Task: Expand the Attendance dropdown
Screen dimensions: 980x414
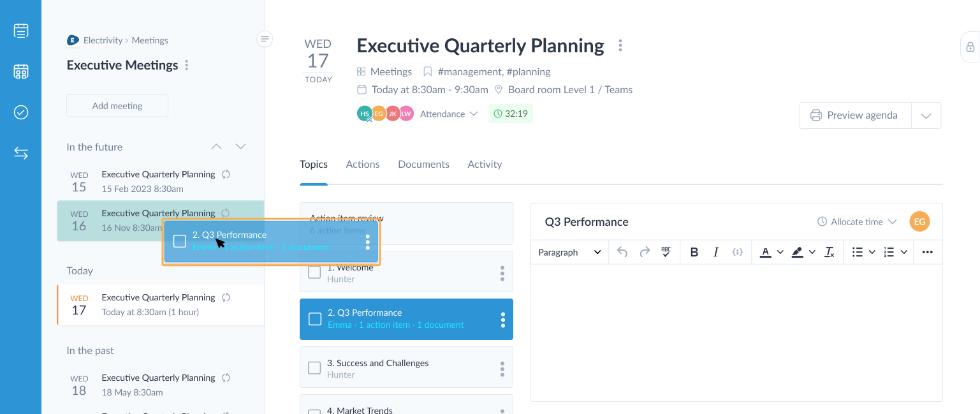Action: click(449, 114)
